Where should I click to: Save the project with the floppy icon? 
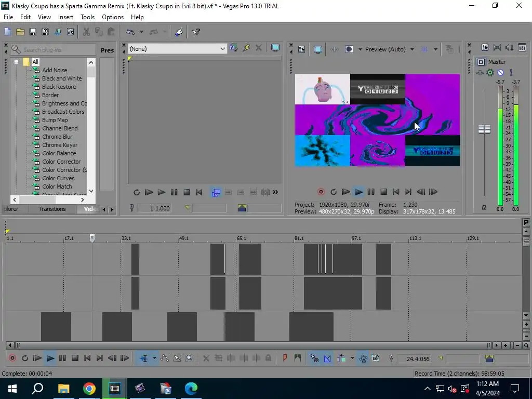click(x=33, y=32)
